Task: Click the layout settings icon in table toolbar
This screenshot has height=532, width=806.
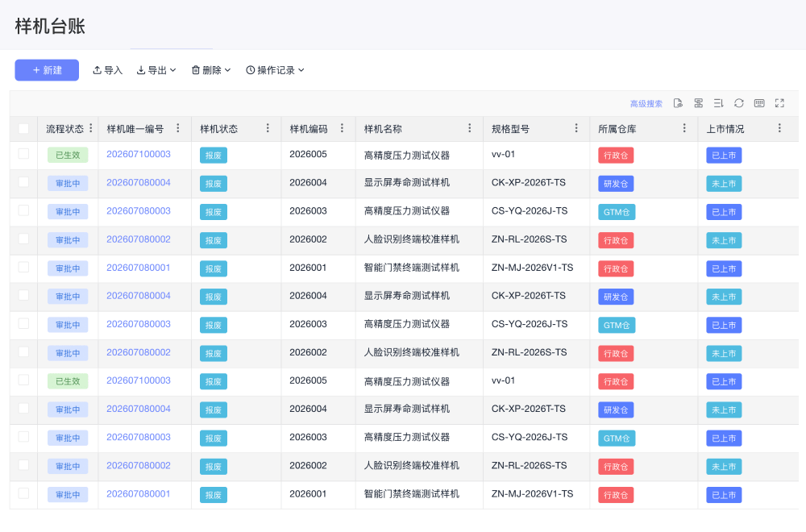Action: click(698, 103)
